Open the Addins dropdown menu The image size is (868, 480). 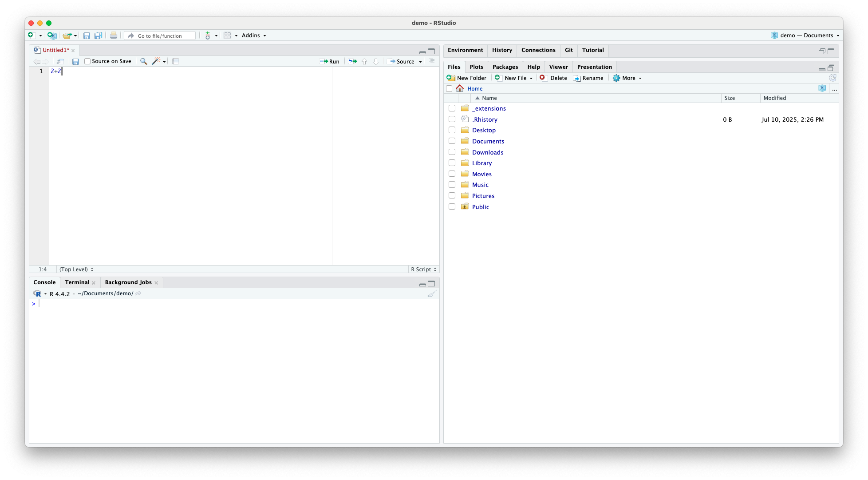[x=254, y=36]
